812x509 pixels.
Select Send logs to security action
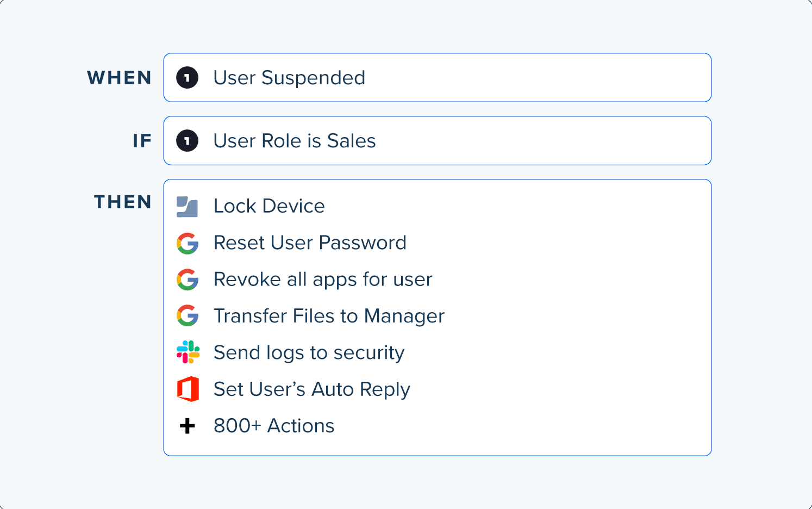click(309, 352)
